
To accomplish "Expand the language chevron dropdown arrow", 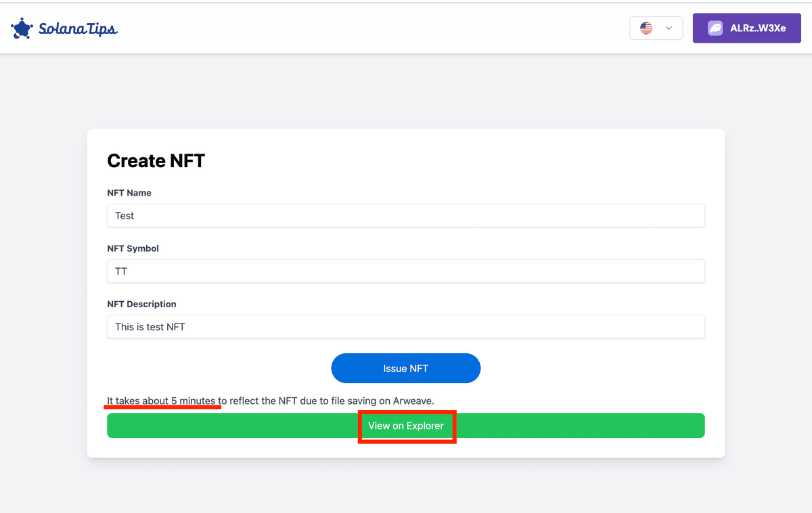I will (x=669, y=28).
